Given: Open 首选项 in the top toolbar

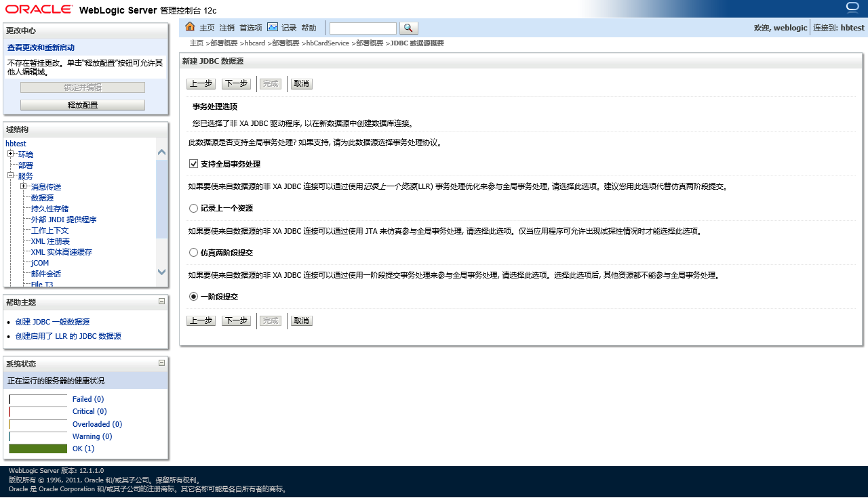Looking at the screenshot, I should [251, 28].
